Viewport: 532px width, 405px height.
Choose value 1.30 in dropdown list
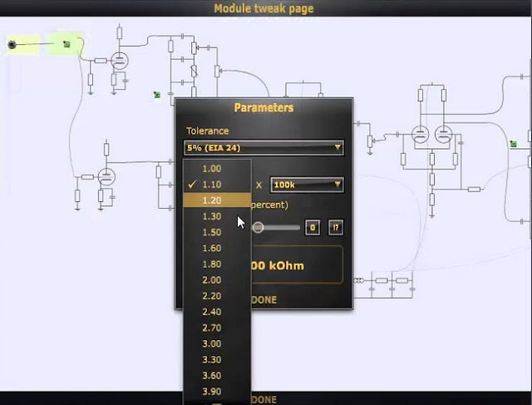[217, 216]
